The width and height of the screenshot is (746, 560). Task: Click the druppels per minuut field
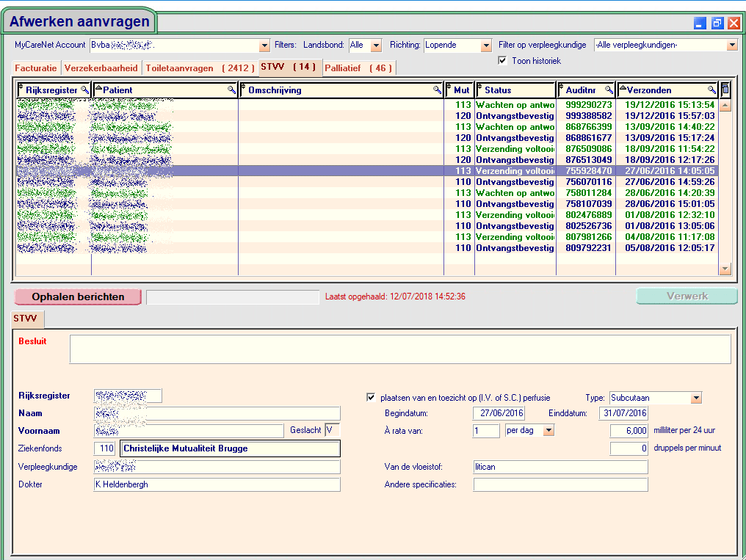[629, 448]
